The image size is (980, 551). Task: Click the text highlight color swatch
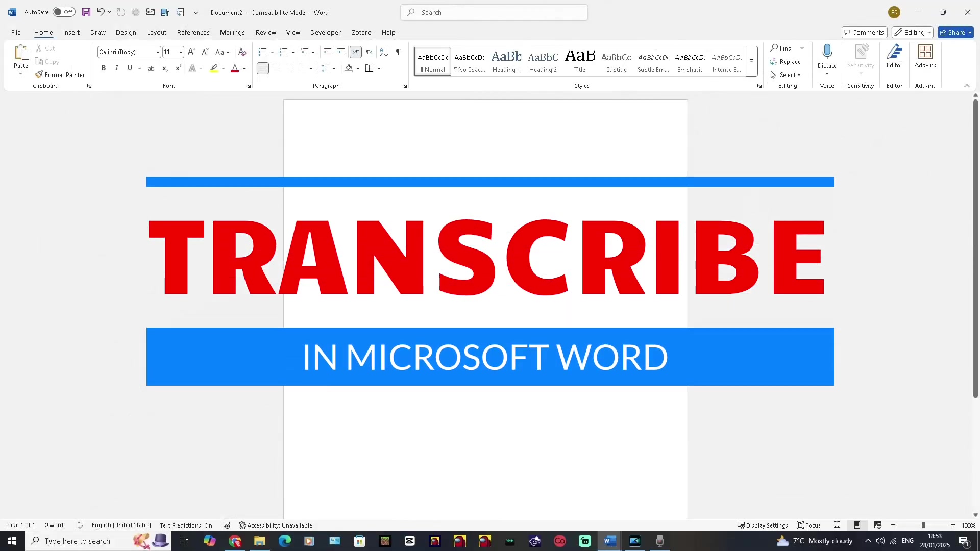[214, 68]
